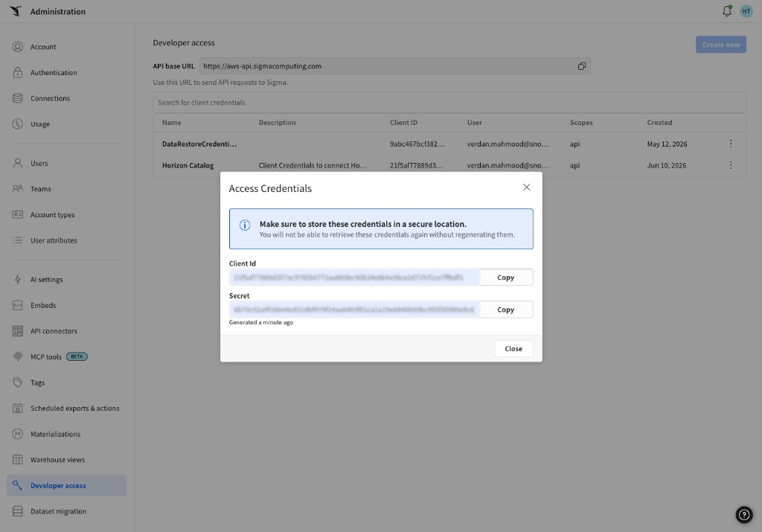Image resolution: width=762 pixels, height=532 pixels.
Task: Click the User column header
Action: click(x=474, y=123)
